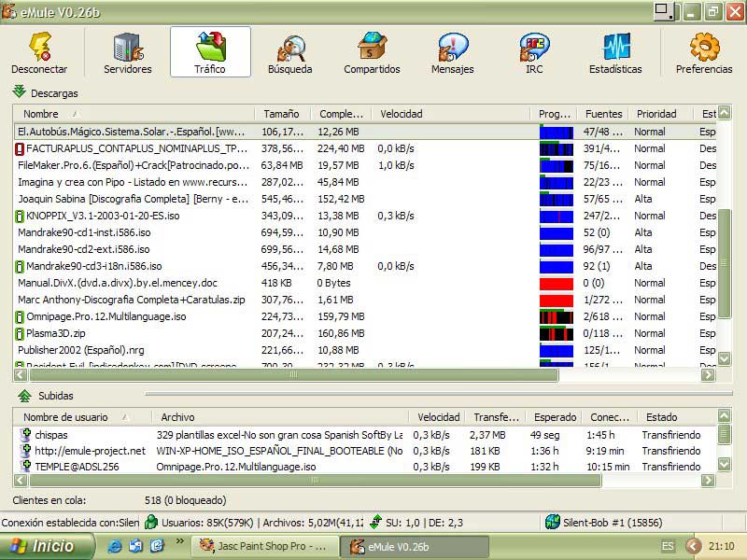The width and height of the screenshot is (747, 560).
Task: Click the chispas user client icon
Action: click(26, 435)
